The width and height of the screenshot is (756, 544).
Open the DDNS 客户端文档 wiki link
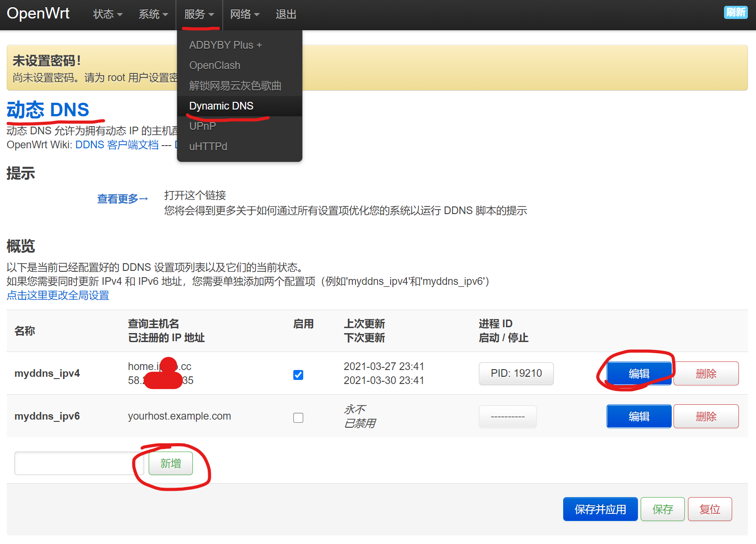117,145
